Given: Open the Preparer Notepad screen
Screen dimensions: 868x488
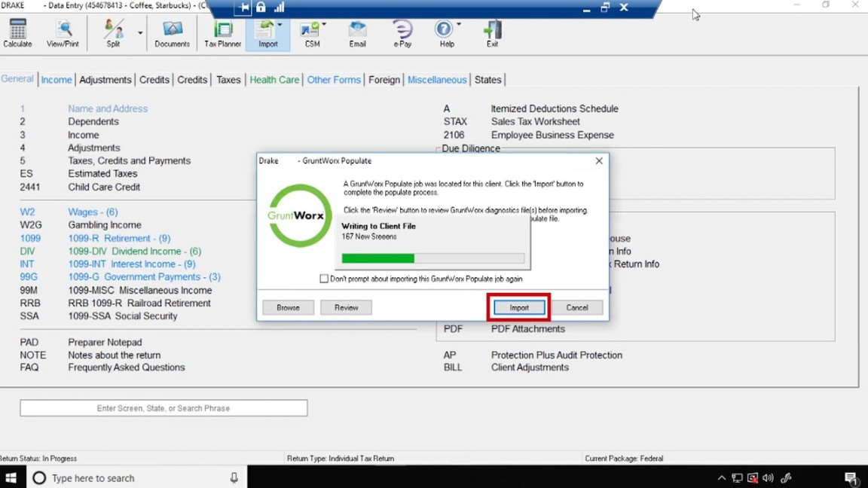Looking at the screenshot, I should [105, 342].
